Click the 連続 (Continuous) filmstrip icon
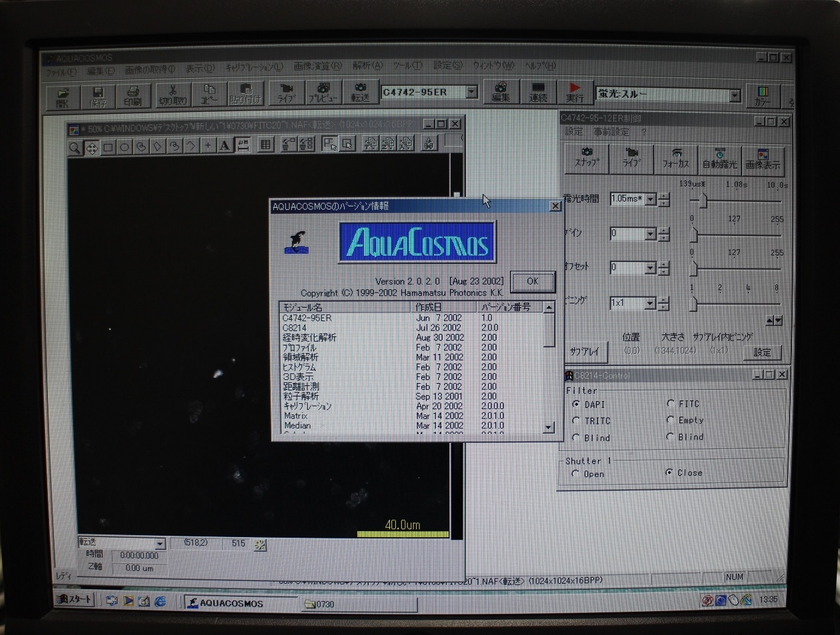 tap(538, 92)
